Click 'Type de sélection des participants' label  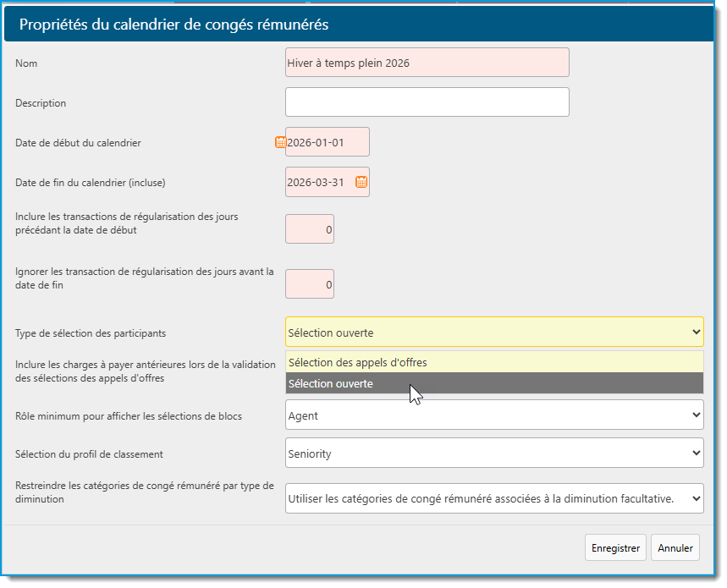pos(91,333)
